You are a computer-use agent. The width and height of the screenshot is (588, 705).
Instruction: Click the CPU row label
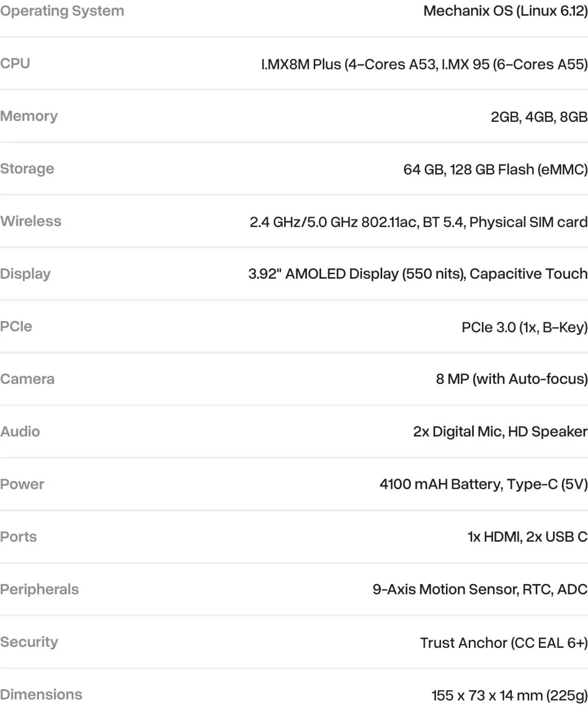[x=15, y=63]
